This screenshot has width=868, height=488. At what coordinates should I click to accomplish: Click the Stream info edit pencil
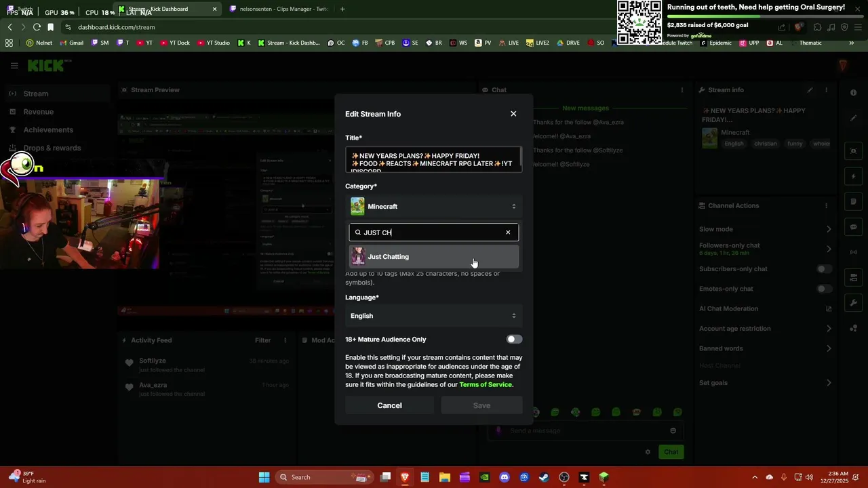(x=810, y=90)
